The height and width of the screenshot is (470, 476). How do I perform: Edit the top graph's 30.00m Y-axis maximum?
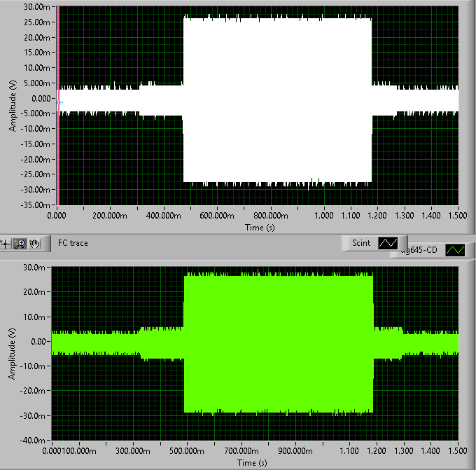pos(36,7)
